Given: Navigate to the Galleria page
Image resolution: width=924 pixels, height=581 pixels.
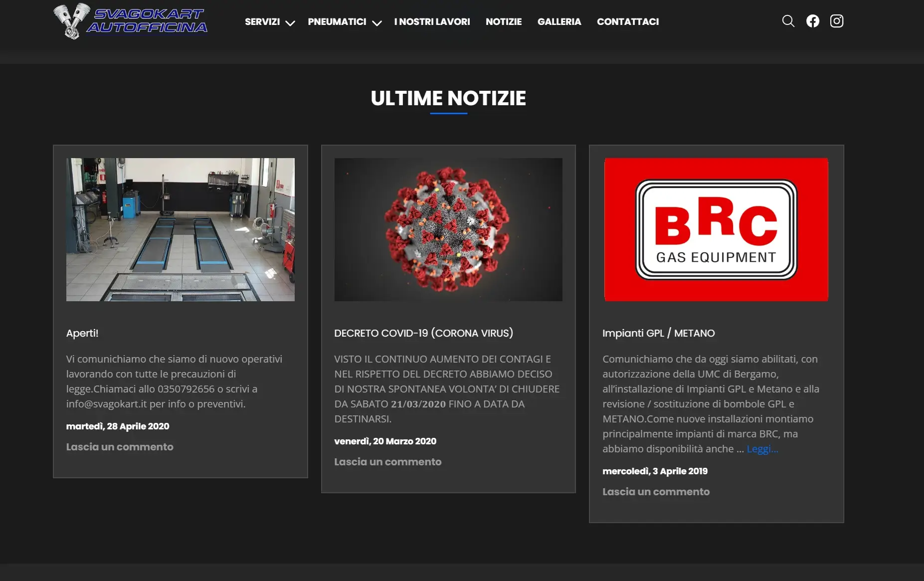Looking at the screenshot, I should (x=559, y=21).
